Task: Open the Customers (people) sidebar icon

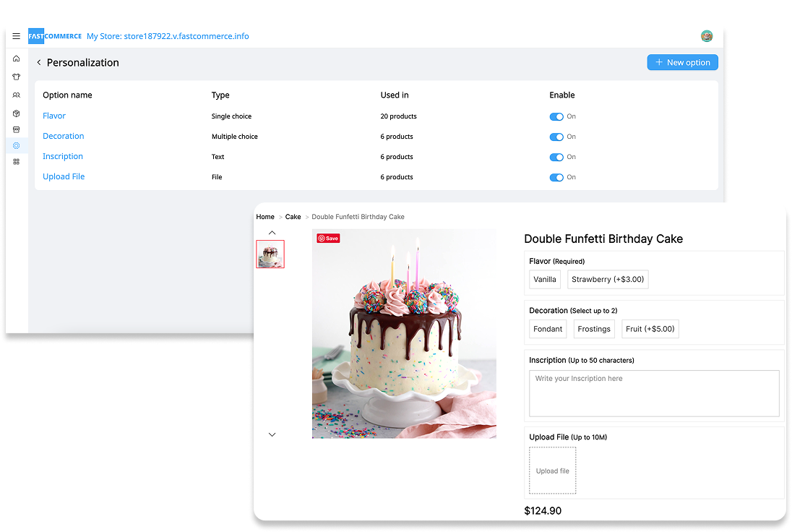Action: pyautogui.click(x=16, y=95)
